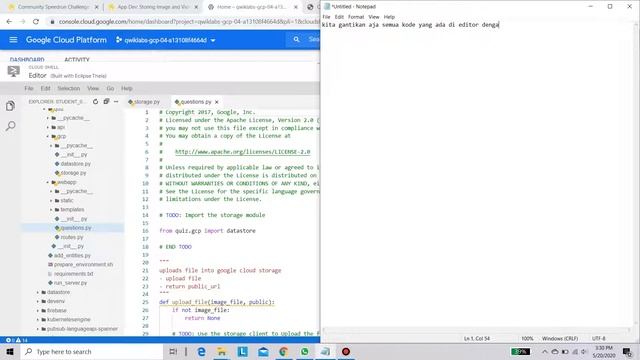Collapse the gcp folder
Viewport: 640px width, 360px height.
[x=48, y=136]
